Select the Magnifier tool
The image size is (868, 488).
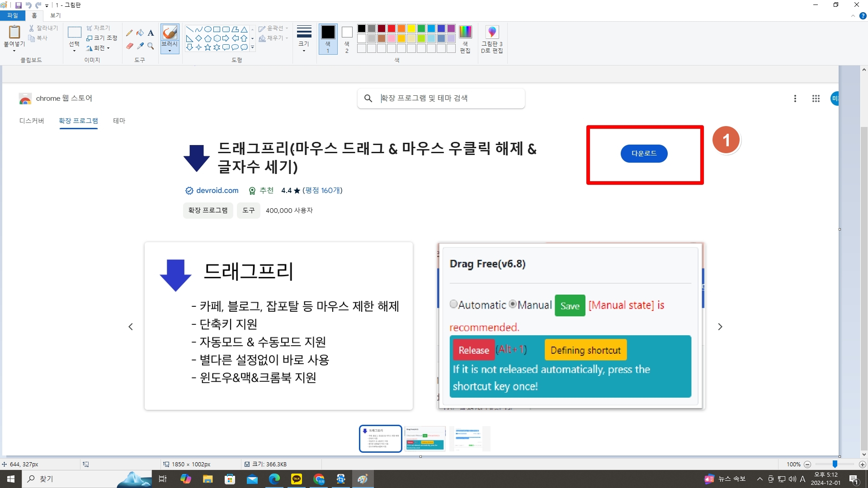pyautogui.click(x=151, y=46)
